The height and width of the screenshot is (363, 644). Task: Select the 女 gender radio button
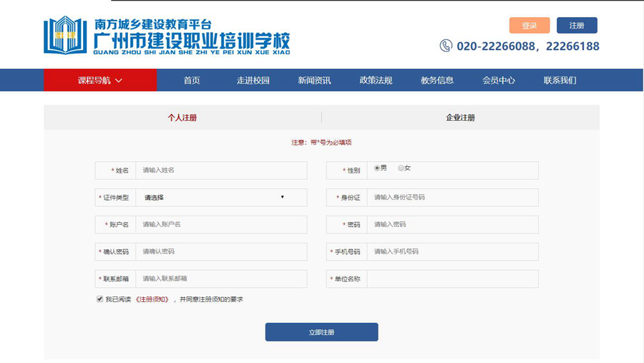401,168
